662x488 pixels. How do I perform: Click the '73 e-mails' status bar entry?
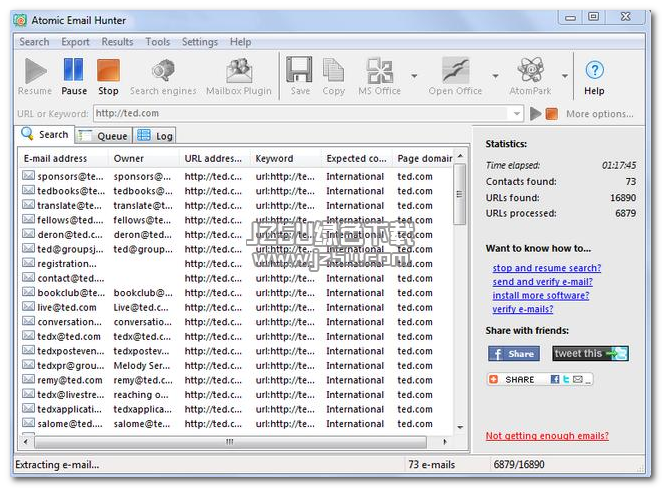[x=431, y=465]
